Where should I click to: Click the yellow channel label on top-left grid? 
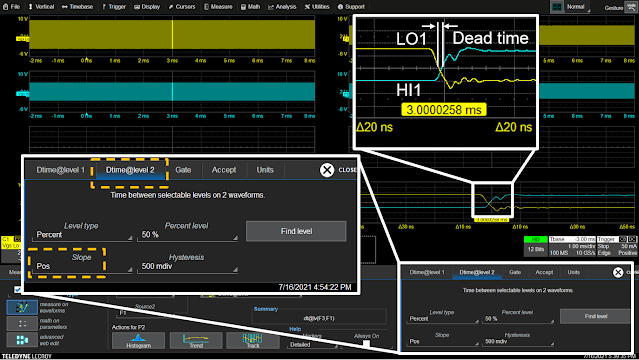pos(23,39)
